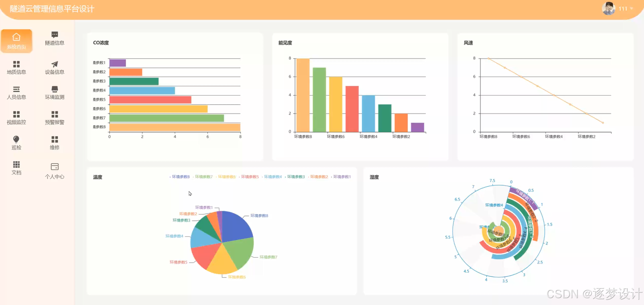Open 个人中心 card icon
This screenshot has height=305, width=644.
pos(55,166)
